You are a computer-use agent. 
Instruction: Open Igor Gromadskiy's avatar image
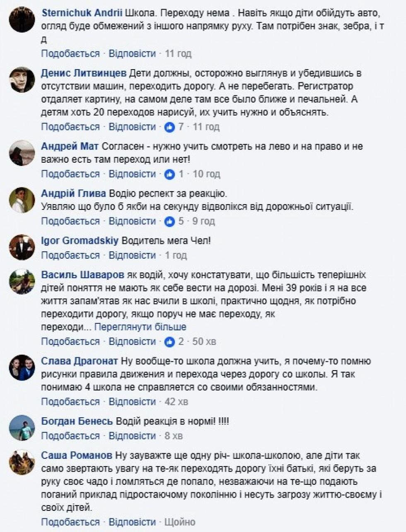point(22,247)
